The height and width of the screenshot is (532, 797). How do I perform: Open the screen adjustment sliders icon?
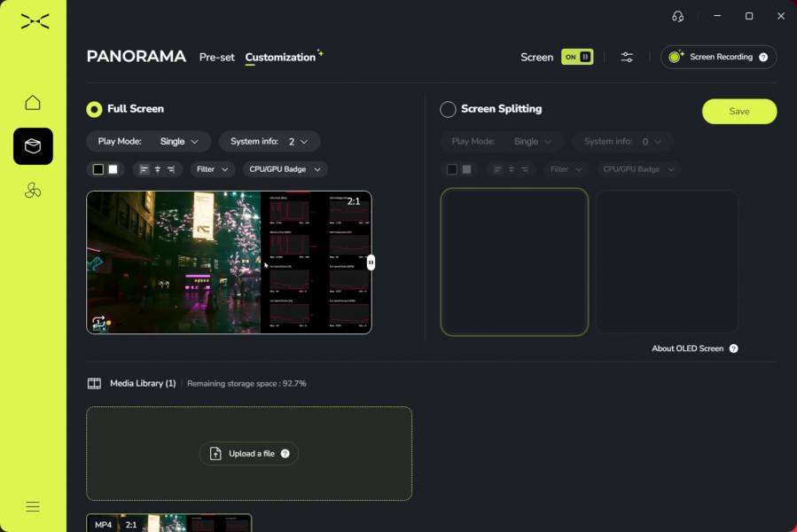[627, 57]
